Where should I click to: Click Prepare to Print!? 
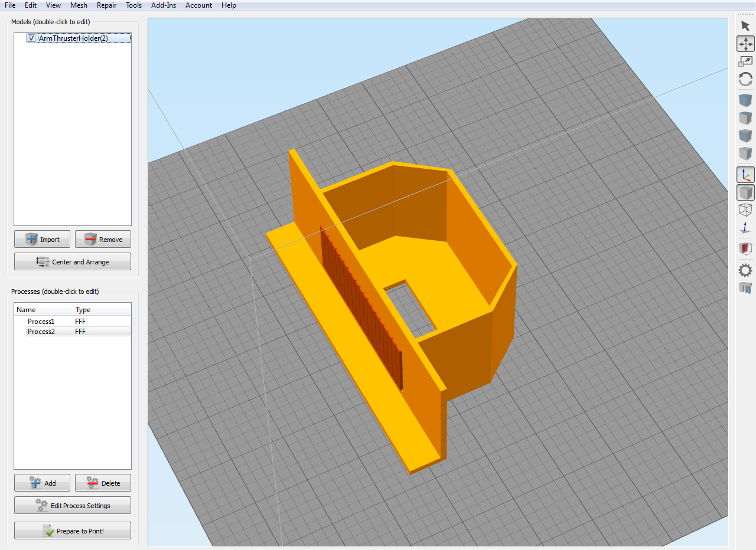pos(73,531)
